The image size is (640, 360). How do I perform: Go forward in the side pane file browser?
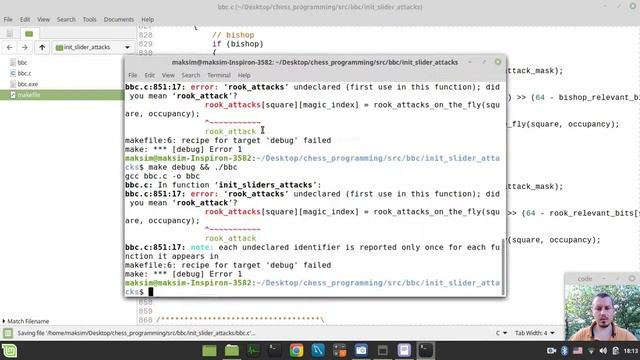[x=25, y=47]
